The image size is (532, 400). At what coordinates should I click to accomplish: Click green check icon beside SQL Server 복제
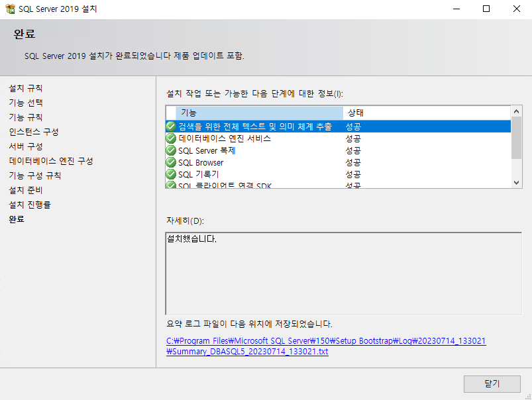(171, 150)
